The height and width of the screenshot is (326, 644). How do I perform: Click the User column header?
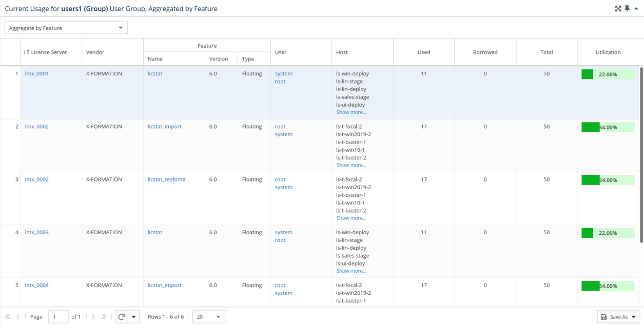(x=301, y=52)
